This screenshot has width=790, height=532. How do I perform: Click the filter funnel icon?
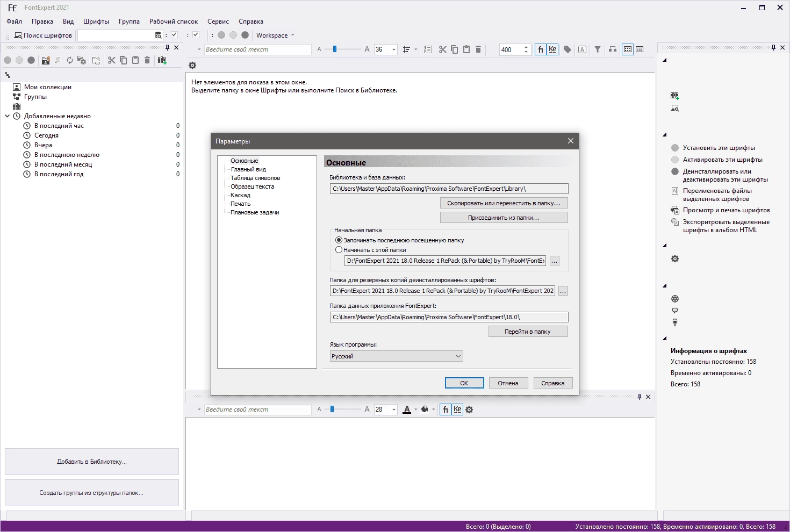click(598, 49)
